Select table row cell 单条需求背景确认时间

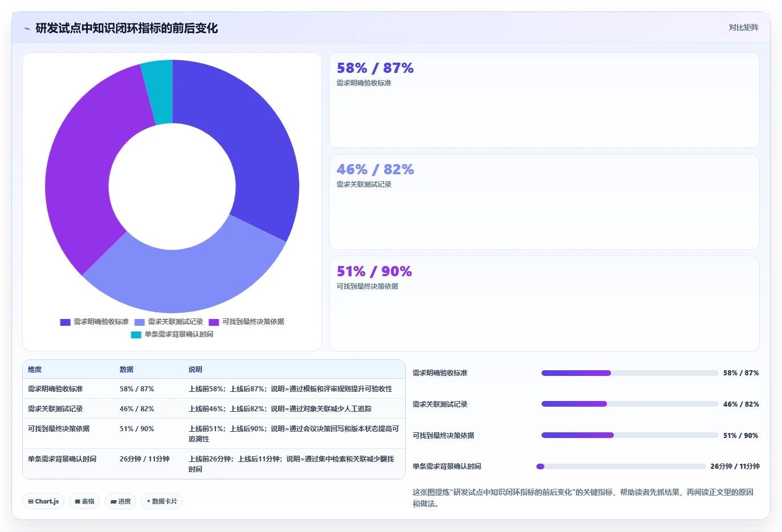point(62,459)
